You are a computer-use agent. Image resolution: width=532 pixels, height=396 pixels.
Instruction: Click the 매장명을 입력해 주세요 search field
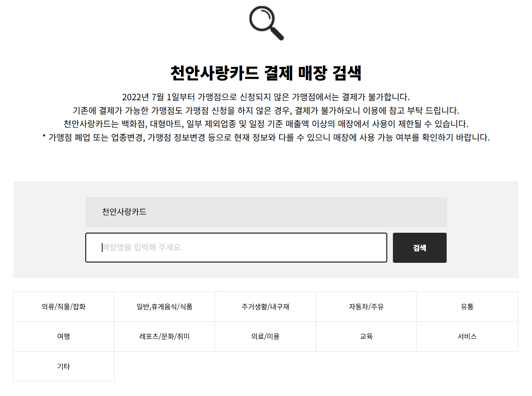236,248
